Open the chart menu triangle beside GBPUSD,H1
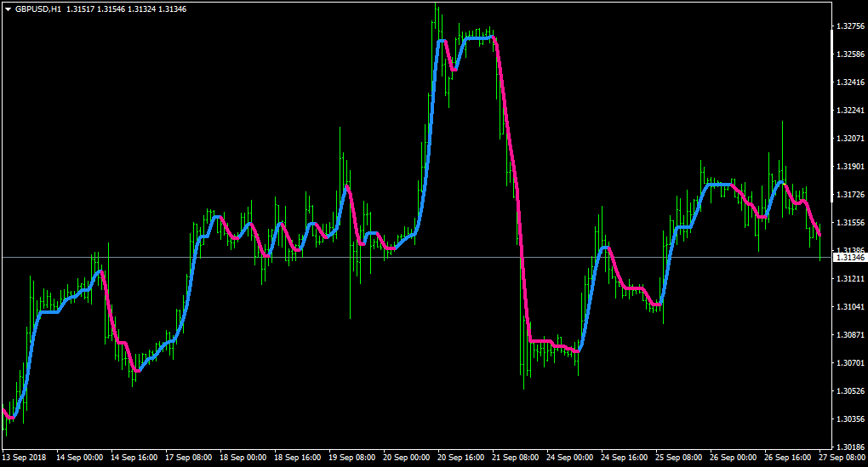 click(x=9, y=9)
